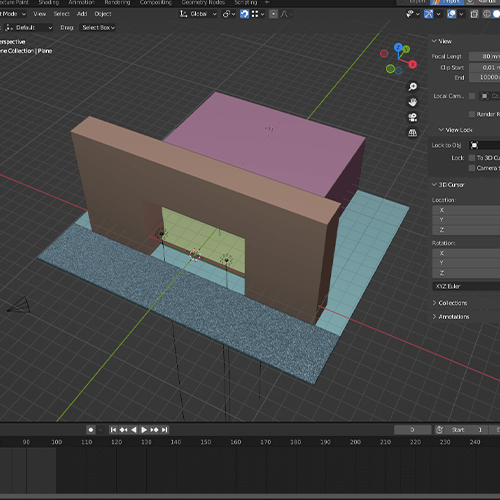Open the Default orientation dropdown

coord(29,28)
